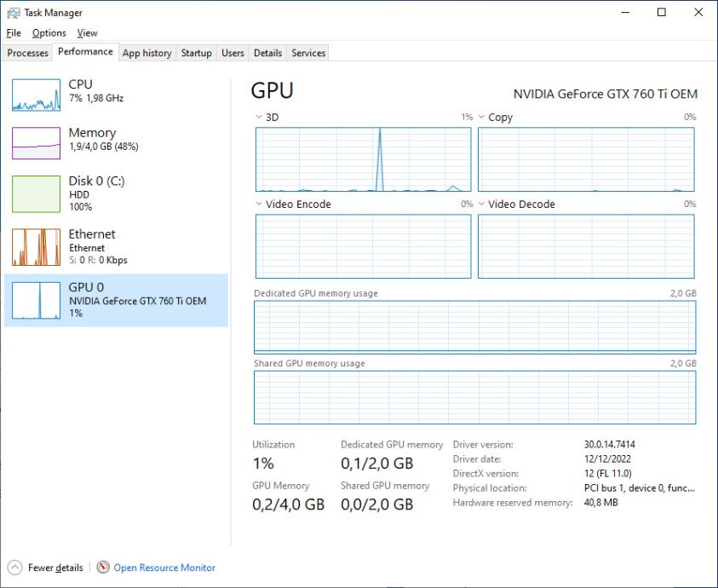Open the Video Encode engine dropdown
Screen dimensions: 718x588
(x=260, y=205)
